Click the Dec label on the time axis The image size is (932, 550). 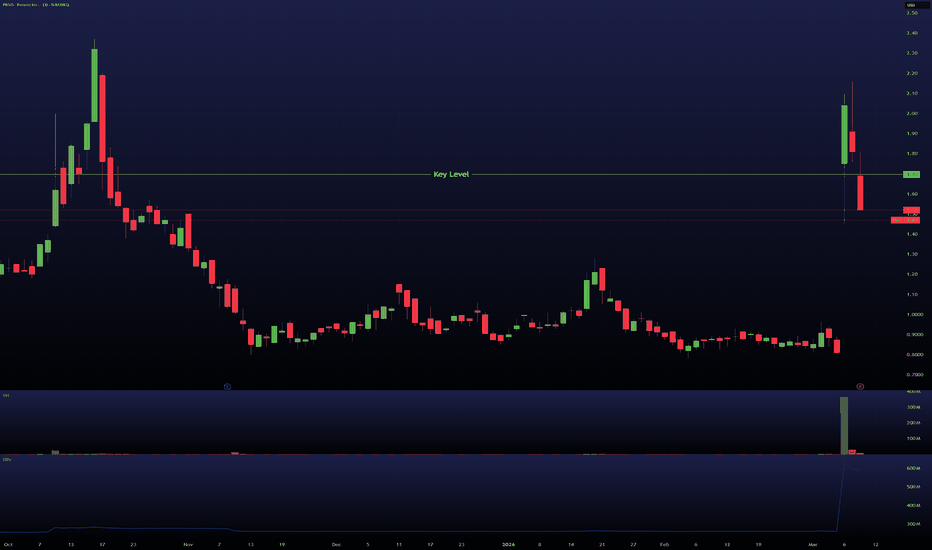[336, 545]
